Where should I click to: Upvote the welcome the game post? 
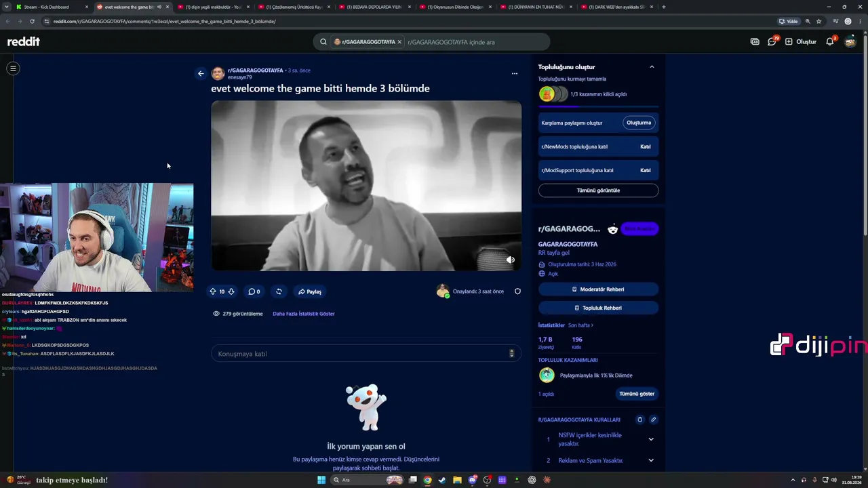213,291
